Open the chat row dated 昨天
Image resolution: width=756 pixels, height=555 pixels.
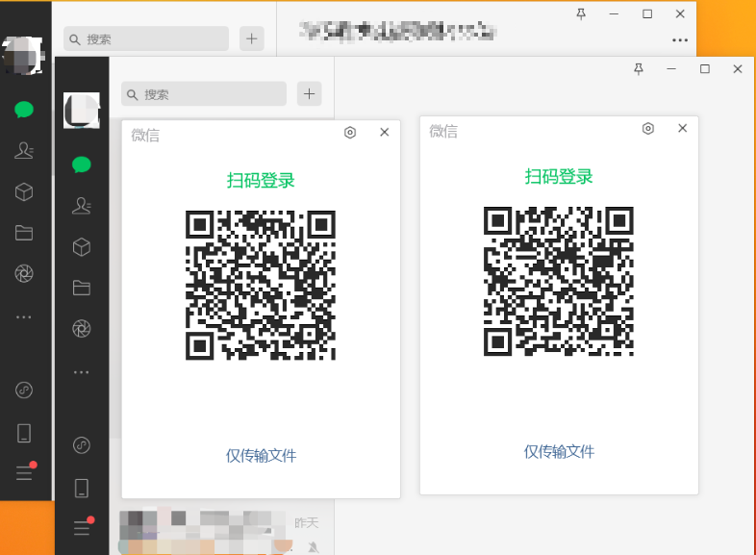pos(222,532)
